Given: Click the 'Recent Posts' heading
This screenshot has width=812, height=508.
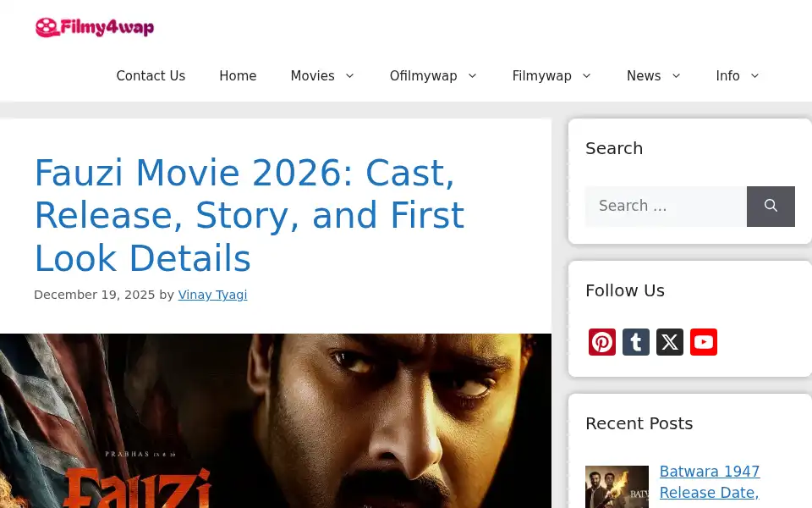Looking at the screenshot, I should click(x=639, y=423).
